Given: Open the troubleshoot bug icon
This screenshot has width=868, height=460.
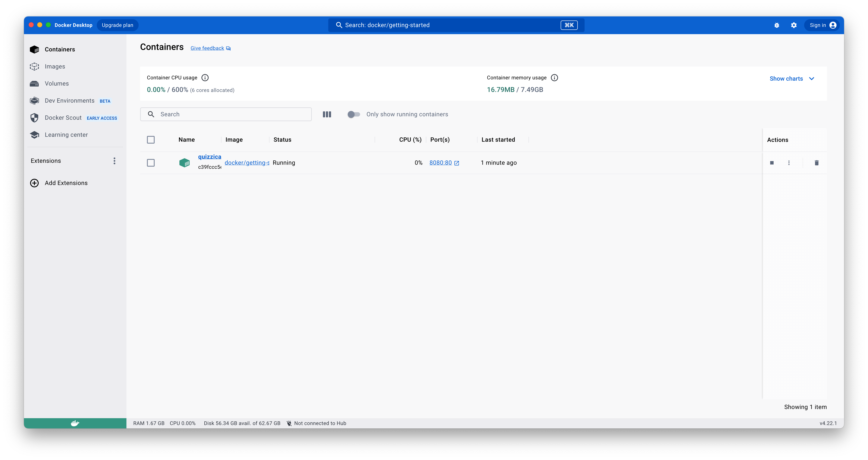Looking at the screenshot, I should pyautogui.click(x=776, y=25).
